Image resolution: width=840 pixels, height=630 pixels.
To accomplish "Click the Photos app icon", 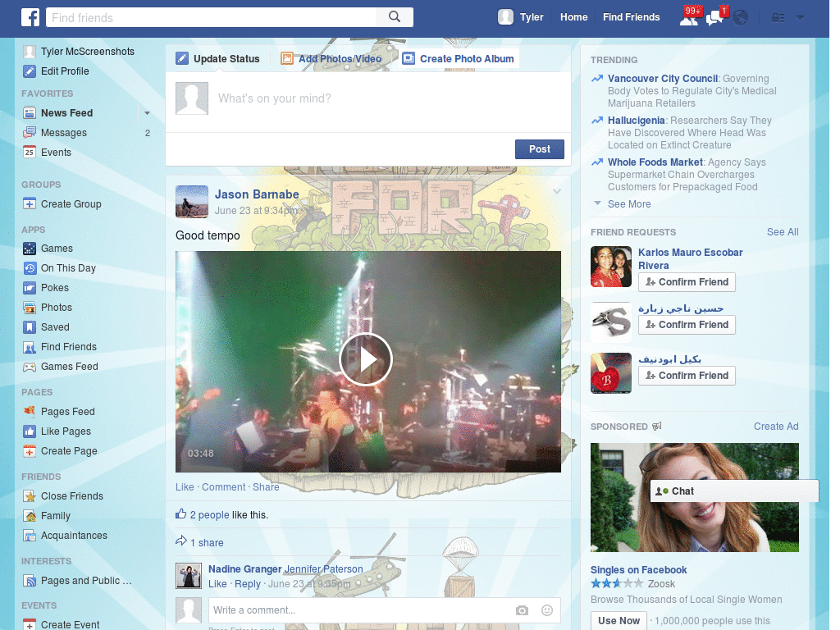I will pyautogui.click(x=30, y=308).
